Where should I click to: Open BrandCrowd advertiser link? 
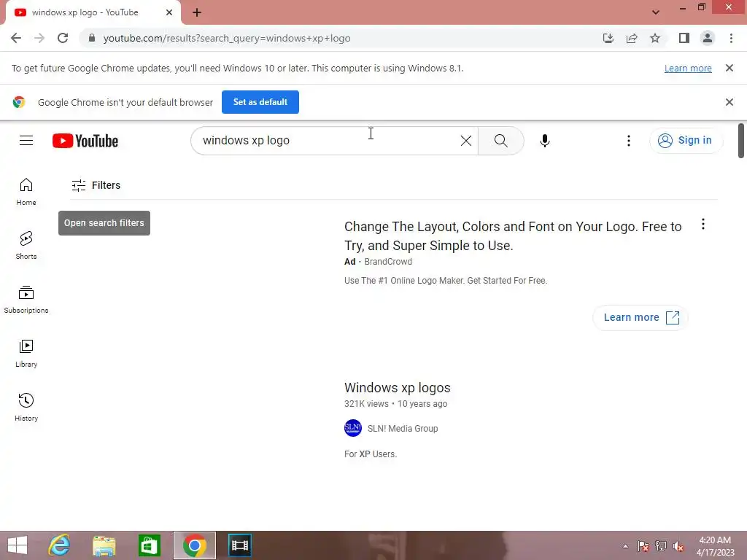pyautogui.click(x=388, y=262)
